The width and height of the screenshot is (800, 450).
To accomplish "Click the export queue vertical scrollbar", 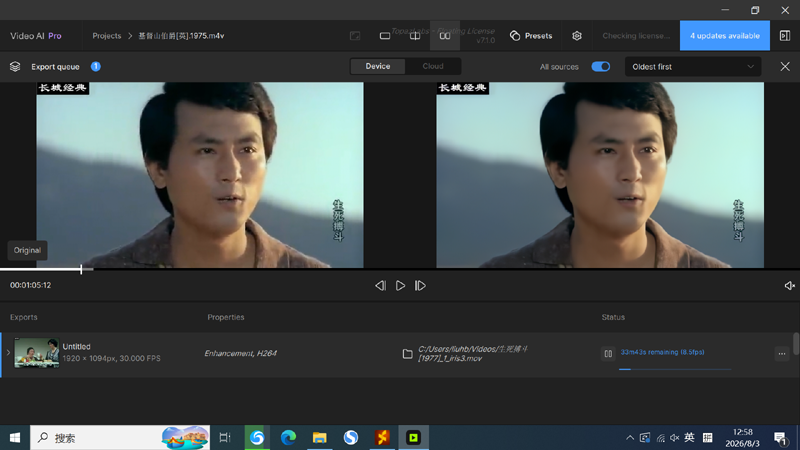I will click(x=796, y=343).
